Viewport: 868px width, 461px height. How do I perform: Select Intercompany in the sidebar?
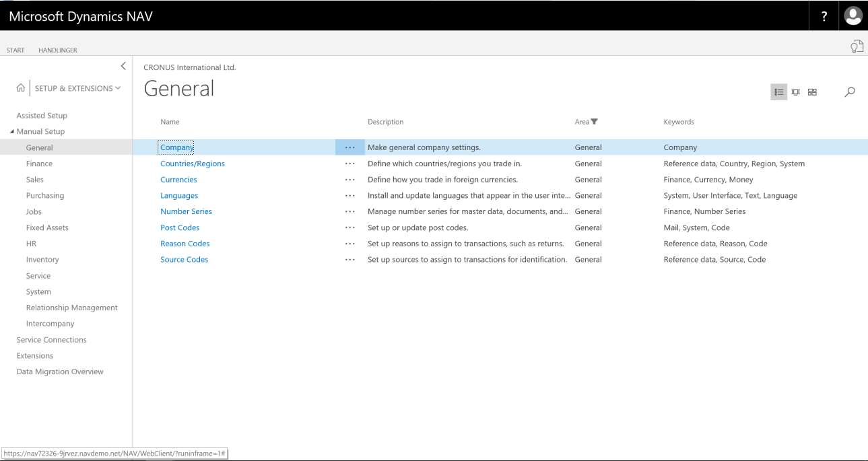51,324
